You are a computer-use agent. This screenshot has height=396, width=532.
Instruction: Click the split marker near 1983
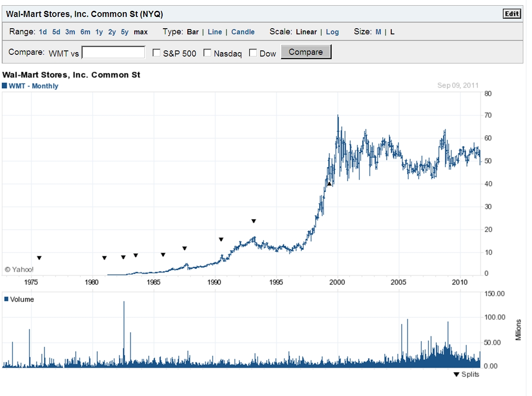point(136,255)
